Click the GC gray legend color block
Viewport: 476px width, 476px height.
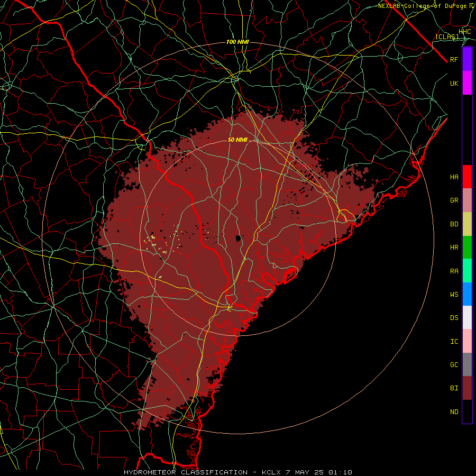[467, 364]
